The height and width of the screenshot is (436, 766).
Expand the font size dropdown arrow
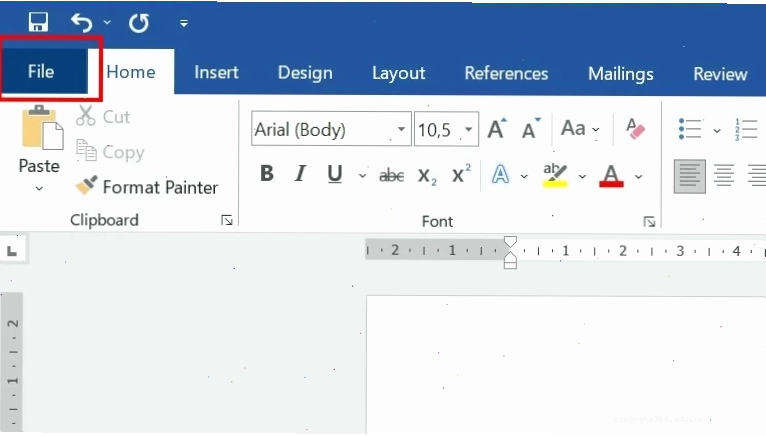point(468,130)
